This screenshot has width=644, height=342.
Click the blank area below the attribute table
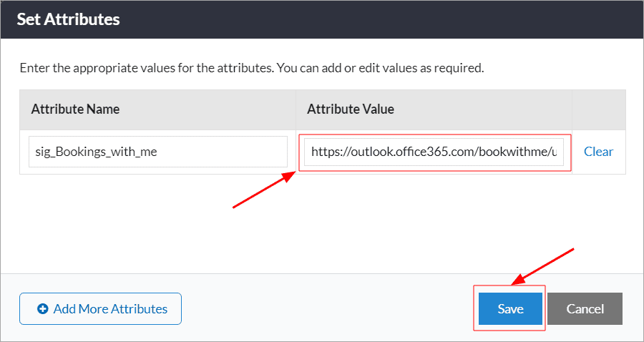322,224
